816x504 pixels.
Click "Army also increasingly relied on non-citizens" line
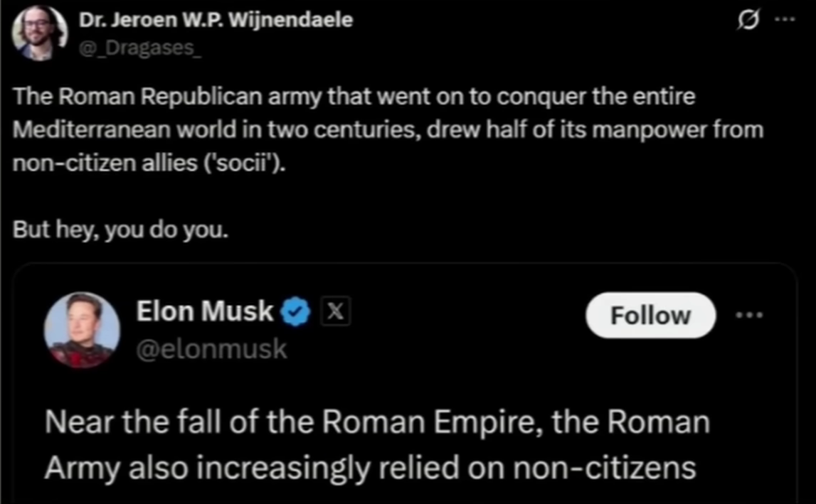(x=370, y=466)
